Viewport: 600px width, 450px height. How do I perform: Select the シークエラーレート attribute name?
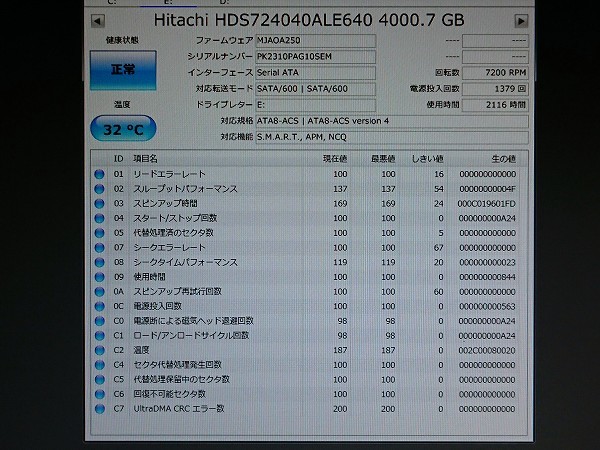[x=169, y=248]
